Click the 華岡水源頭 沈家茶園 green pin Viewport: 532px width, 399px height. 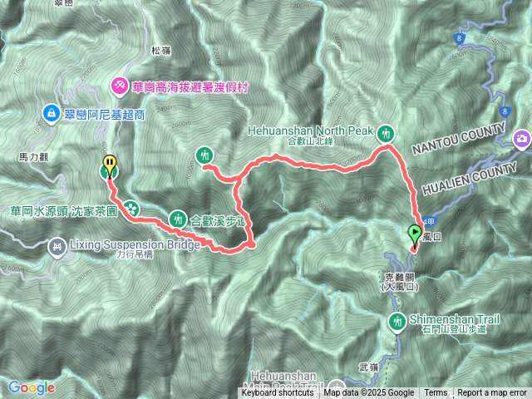coord(131,209)
